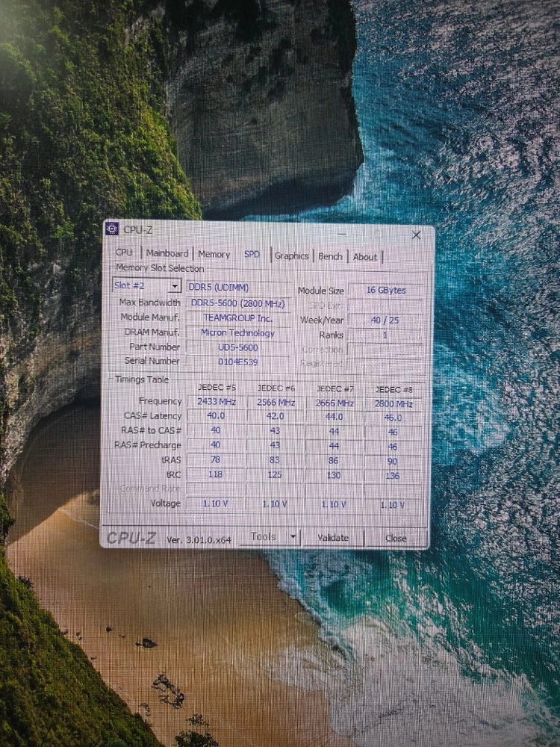Viewport: 560px width, 747px height.
Task: Click the DRAM Manuf. label
Action: pyautogui.click(x=152, y=332)
